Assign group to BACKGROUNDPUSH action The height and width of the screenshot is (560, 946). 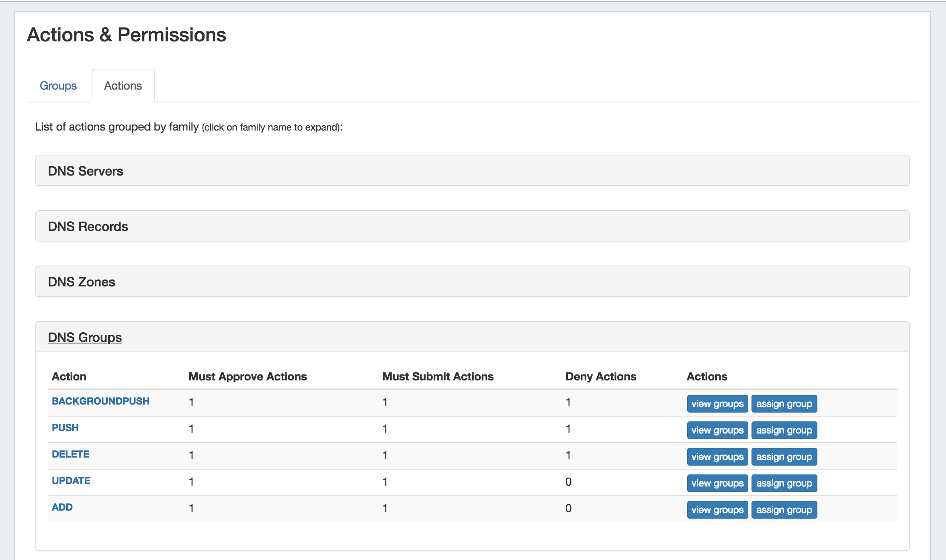click(784, 404)
